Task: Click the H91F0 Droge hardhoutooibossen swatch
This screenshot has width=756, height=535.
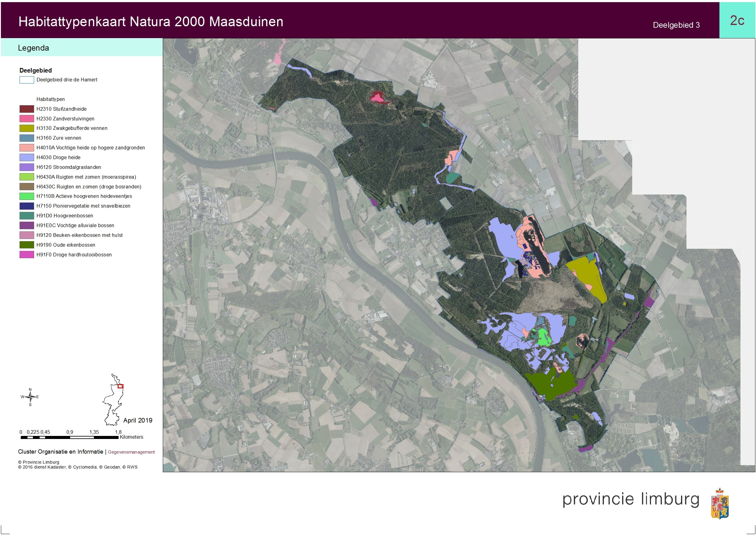Action: pos(27,255)
